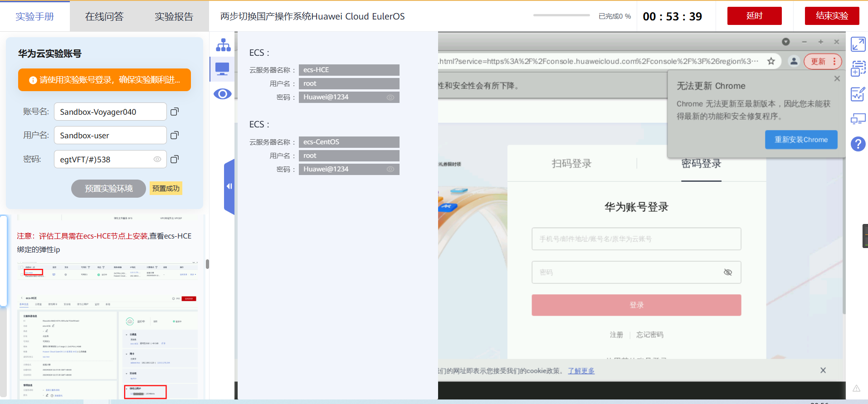Click the red 登录 button
Image resolution: width=868 pixels, height=404 pixels.
point(636,305)
